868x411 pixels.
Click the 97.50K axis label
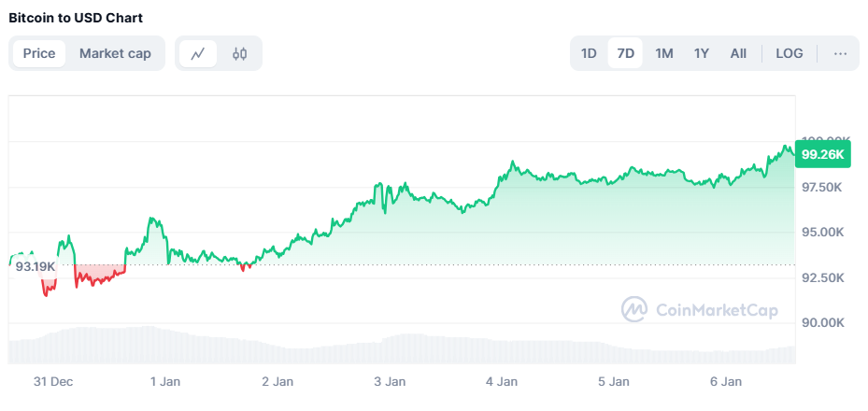pyautogui.click(x=822, y=188)
